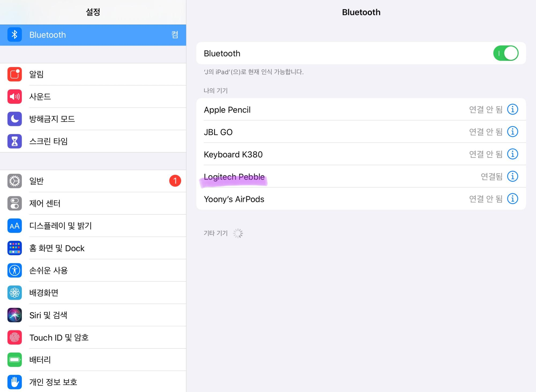Open info for JBL GO device
536x392 pixels.
pos(512,132)
